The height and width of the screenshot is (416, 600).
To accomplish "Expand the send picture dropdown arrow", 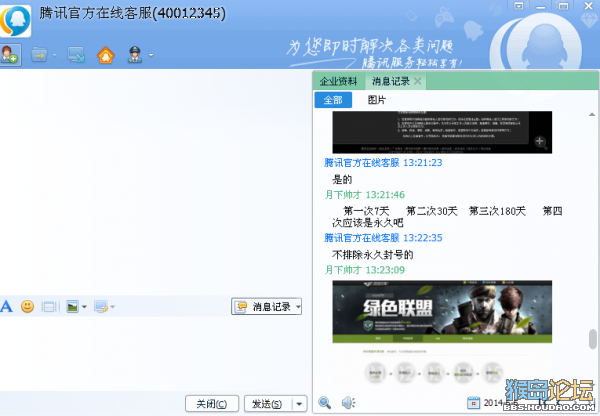I will 84,307.
